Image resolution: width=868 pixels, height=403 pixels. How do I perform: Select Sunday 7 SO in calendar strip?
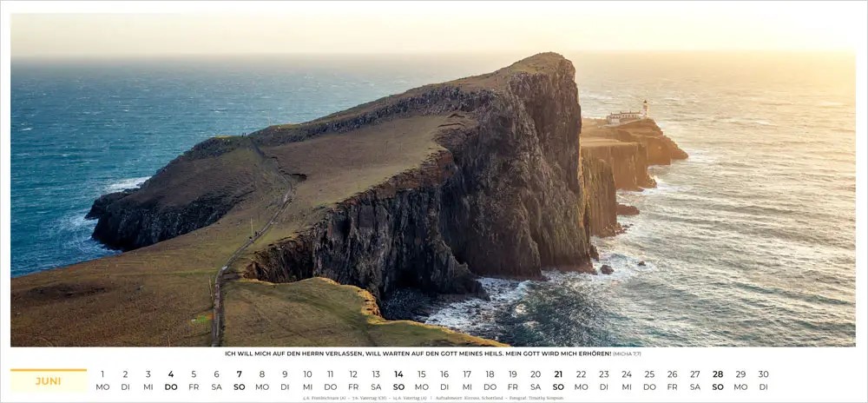(240, 380)
